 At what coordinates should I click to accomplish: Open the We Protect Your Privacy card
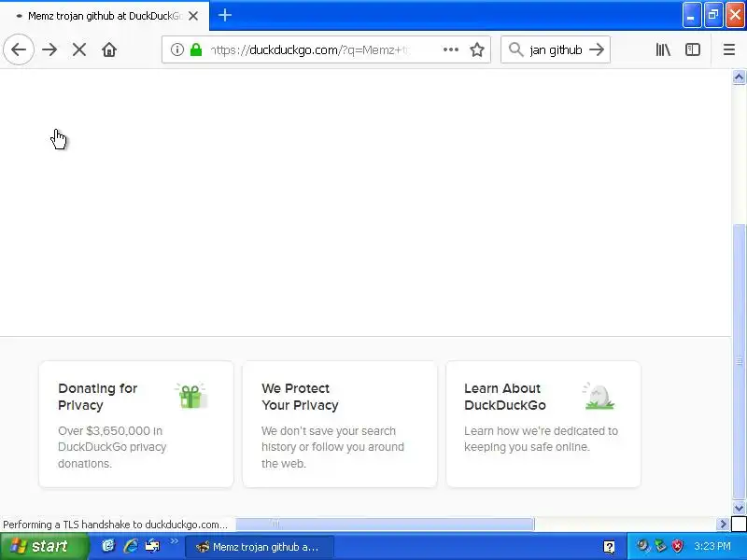click(x=340, y=425)
